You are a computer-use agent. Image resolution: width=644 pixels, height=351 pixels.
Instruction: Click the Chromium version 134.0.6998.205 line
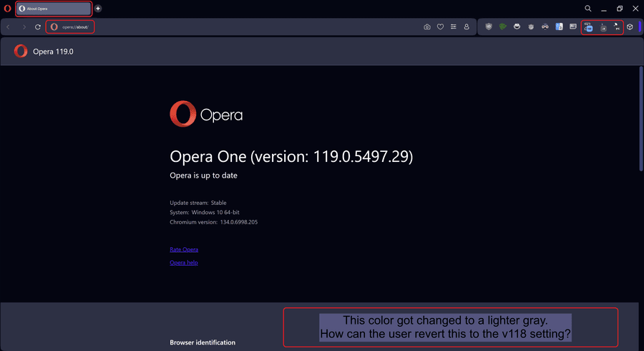[x=213, y=222]
